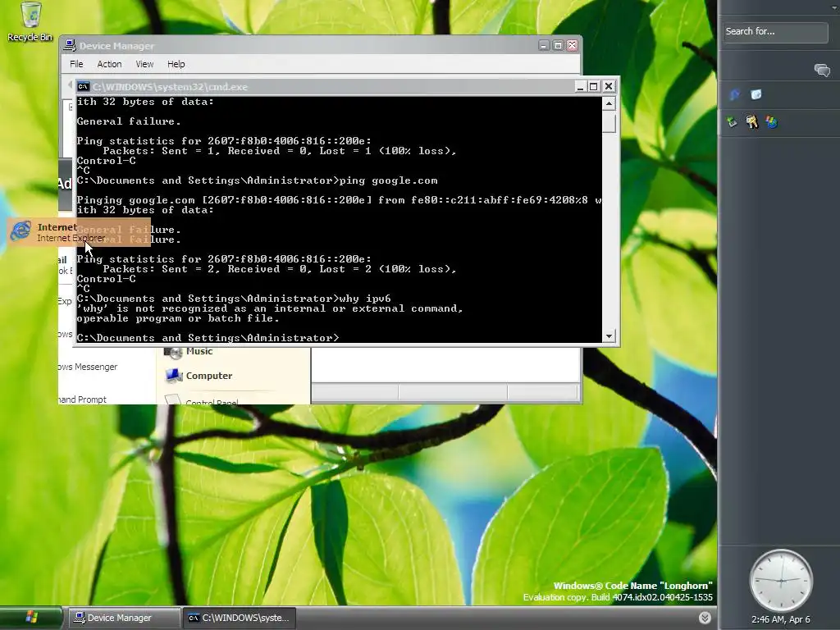Click the sidebar analog clock
840x630 pixels.
pyautogui.click(x=781, y=581)
